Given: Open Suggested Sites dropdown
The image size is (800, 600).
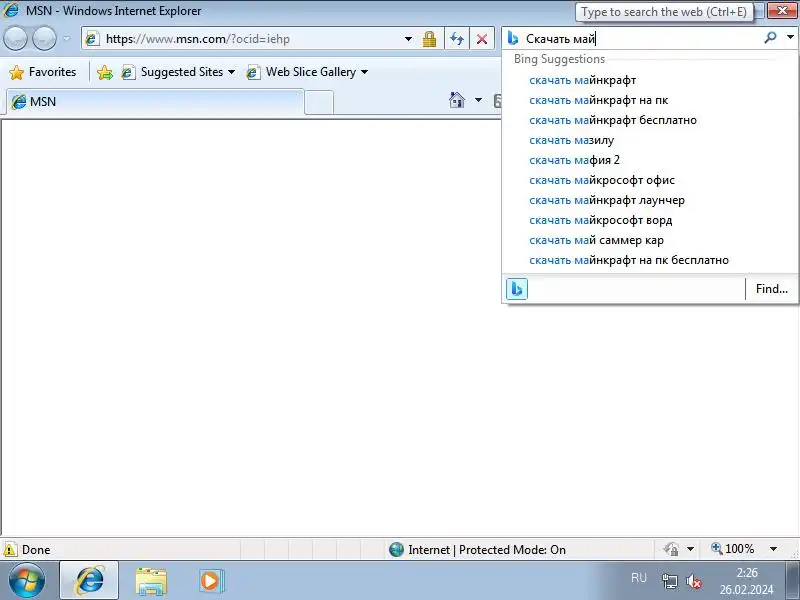Looking at the screenshot, I should pyautogui.click(x=178, y=72).
